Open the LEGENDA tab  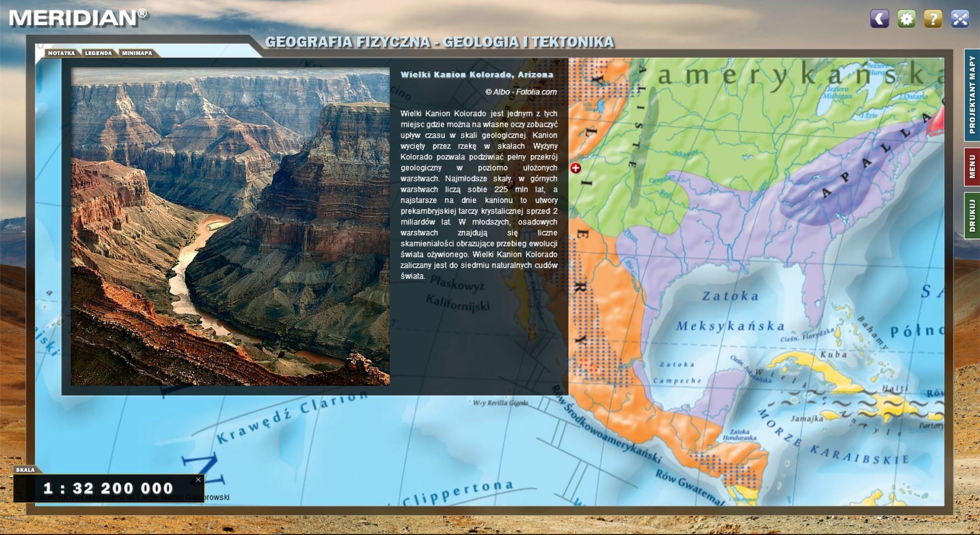pos(98,53)
